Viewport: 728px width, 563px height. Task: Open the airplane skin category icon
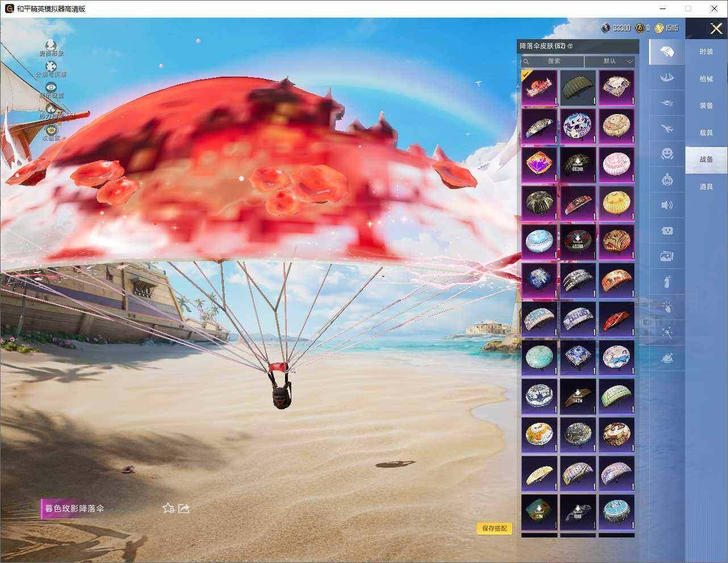coord(667,128)
